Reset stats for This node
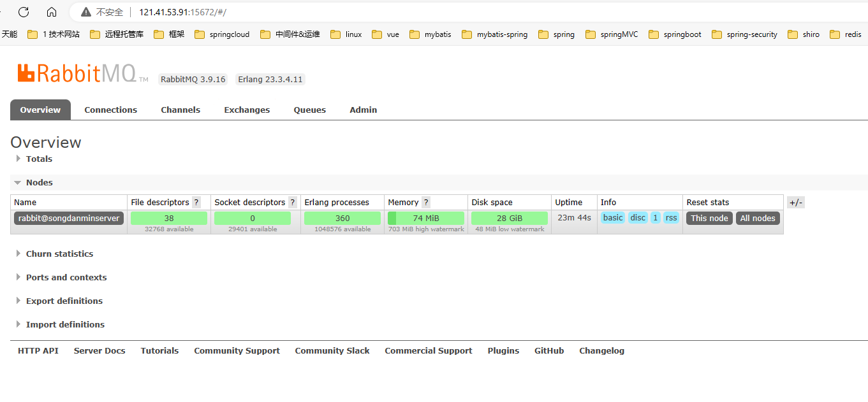Image resolution: width=868 pixels, height=402 pixels. [709, 218]
